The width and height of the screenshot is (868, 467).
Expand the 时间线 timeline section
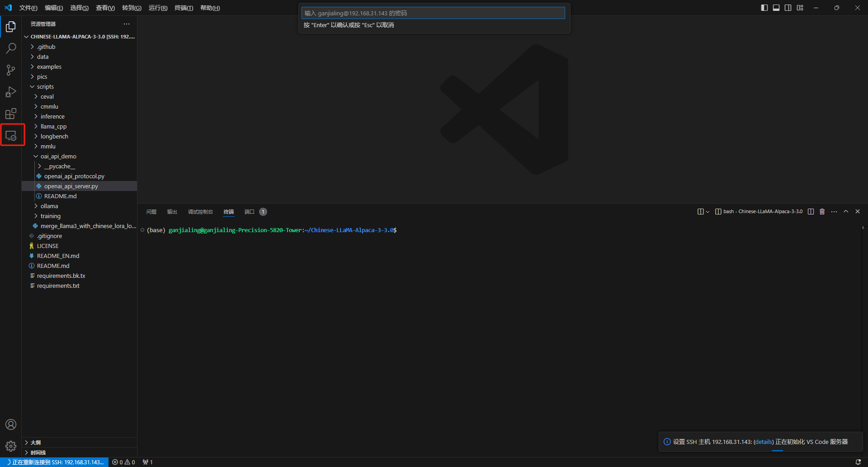click(x=79, y=453)
